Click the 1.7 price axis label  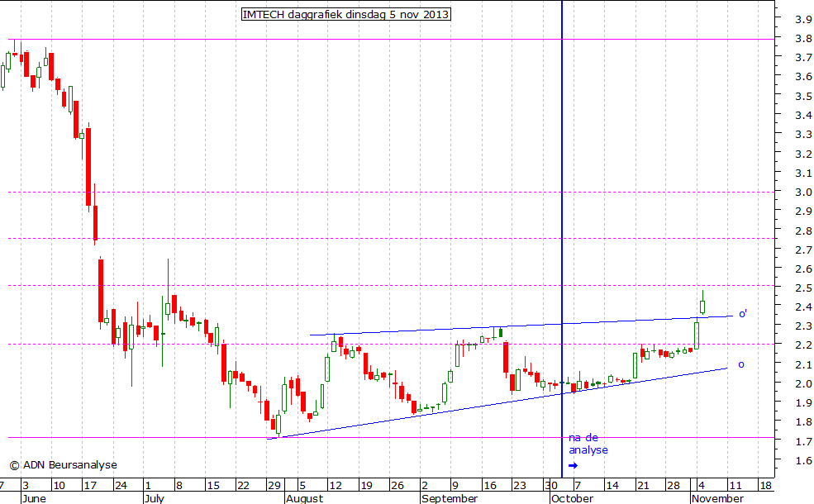(x=803, y=442)
